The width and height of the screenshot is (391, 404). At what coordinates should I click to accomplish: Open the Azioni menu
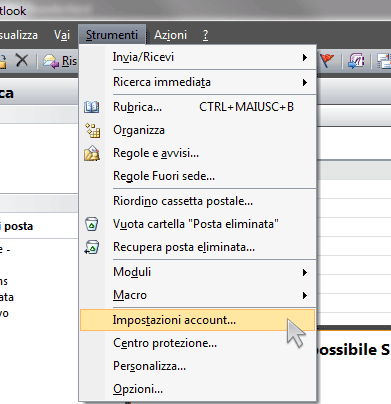pos(170,35)
